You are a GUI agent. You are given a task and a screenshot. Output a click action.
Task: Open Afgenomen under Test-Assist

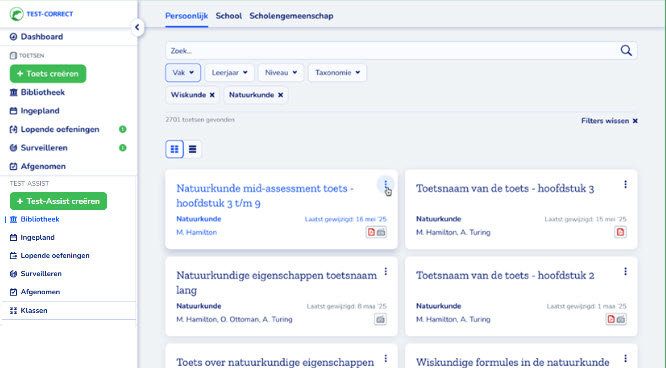35,292
